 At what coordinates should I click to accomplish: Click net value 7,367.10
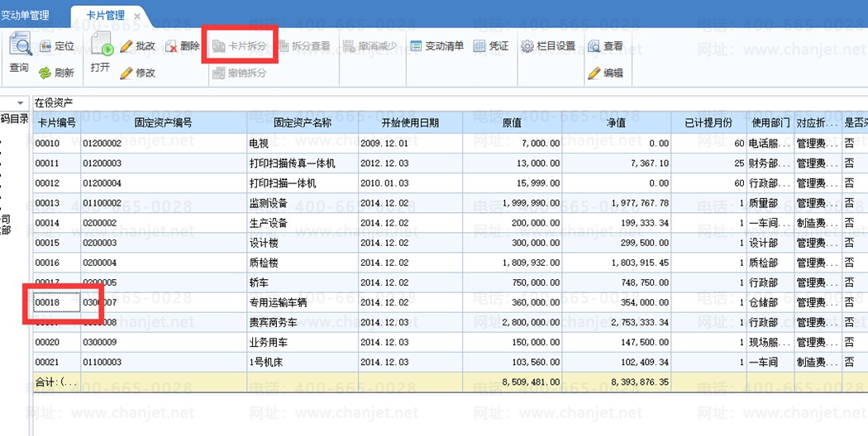(x=650, y=163)
